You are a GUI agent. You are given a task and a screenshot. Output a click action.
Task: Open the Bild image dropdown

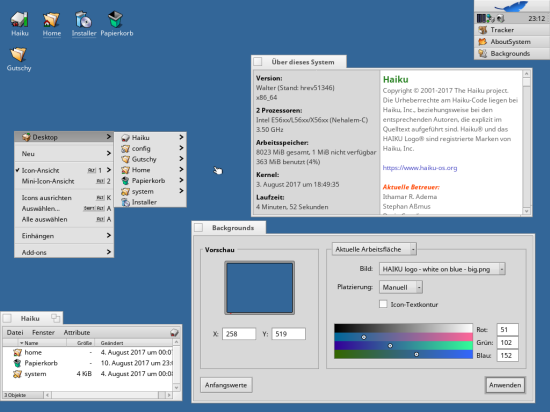(x=442, y=269)
